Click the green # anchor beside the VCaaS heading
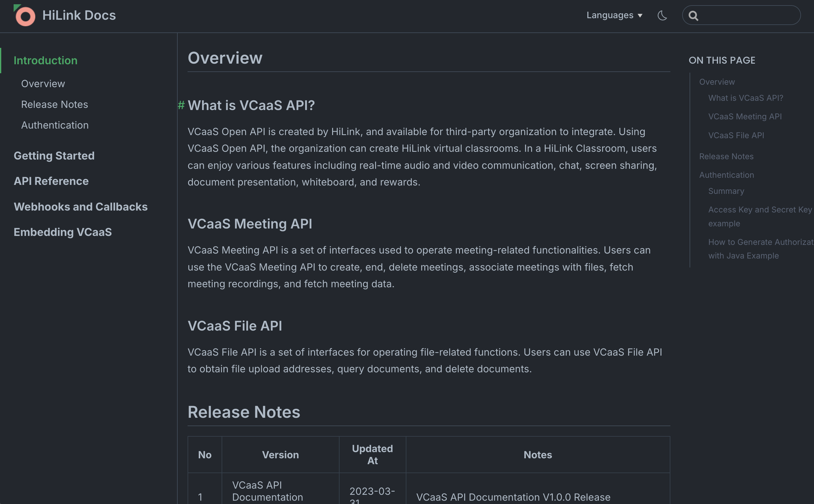 coord(181,105)
